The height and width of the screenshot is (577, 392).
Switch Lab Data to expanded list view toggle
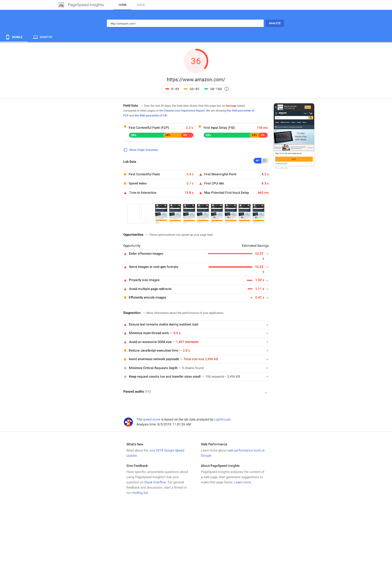265,161
